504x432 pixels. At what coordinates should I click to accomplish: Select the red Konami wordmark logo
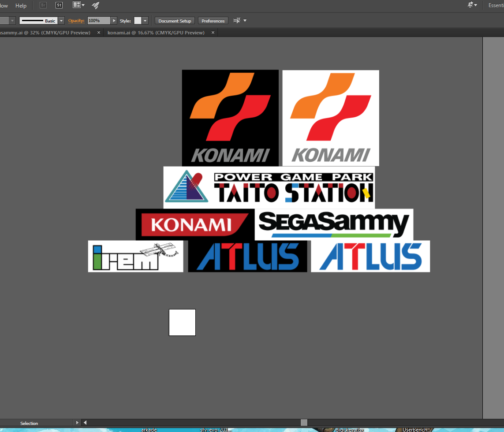click(195, 224)
